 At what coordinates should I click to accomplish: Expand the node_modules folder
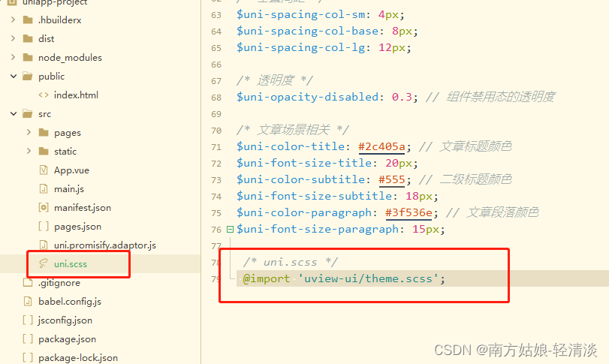coord(14,57)
